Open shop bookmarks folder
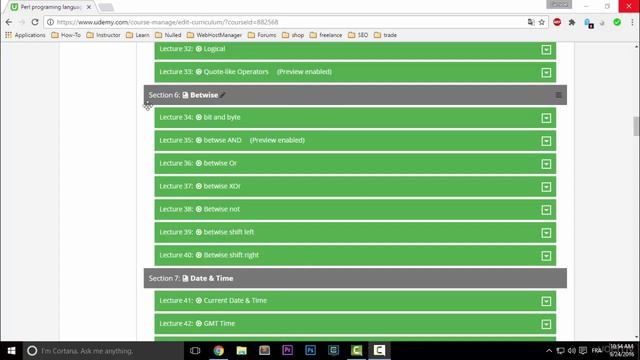Viewport: 640px width, 360px height. pos(293,35)
